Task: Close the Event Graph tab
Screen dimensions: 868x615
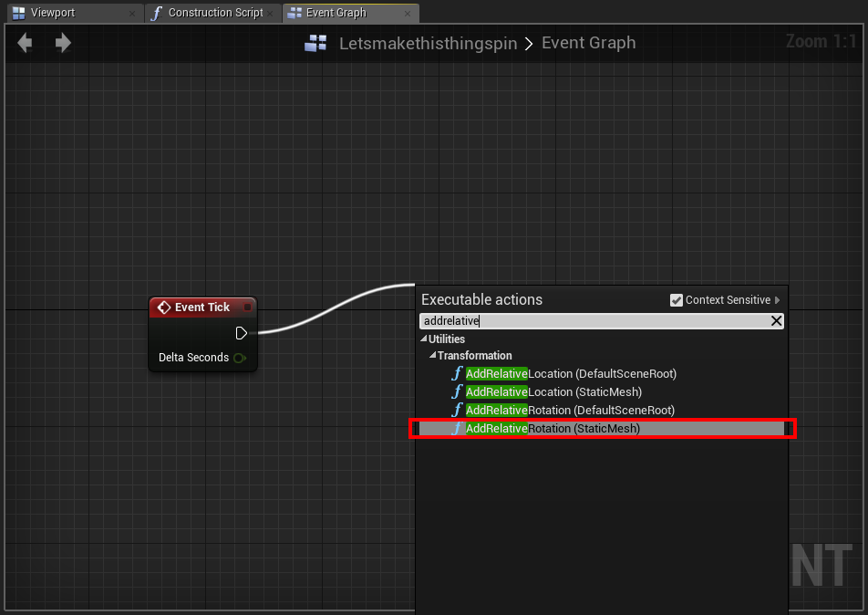Action: pos(408,14)
